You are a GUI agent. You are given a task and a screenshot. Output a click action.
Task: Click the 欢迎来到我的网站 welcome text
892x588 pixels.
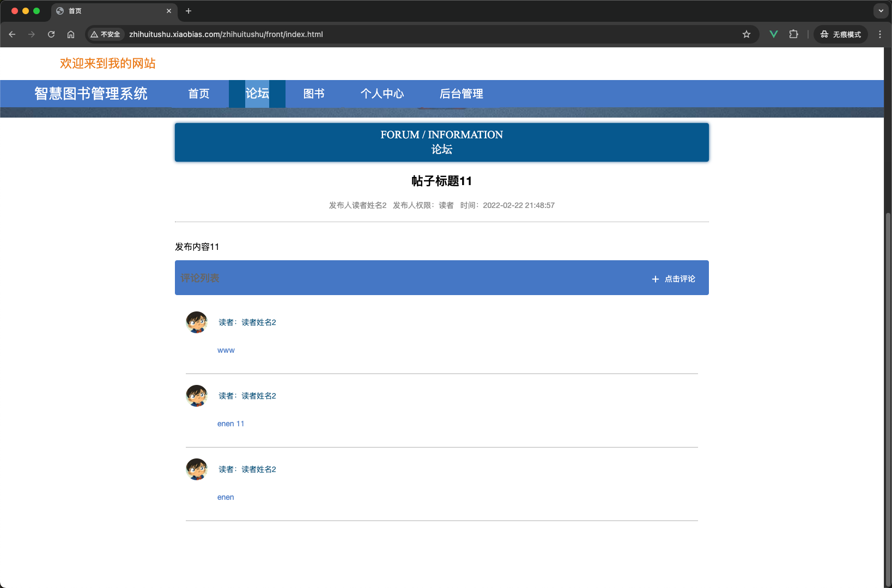click(108, 63)
